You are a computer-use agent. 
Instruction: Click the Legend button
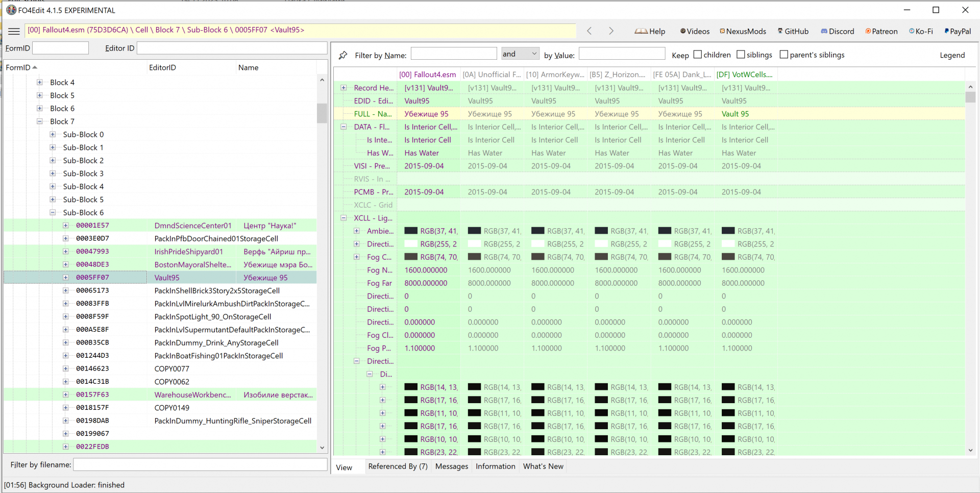tap(952, 55)
